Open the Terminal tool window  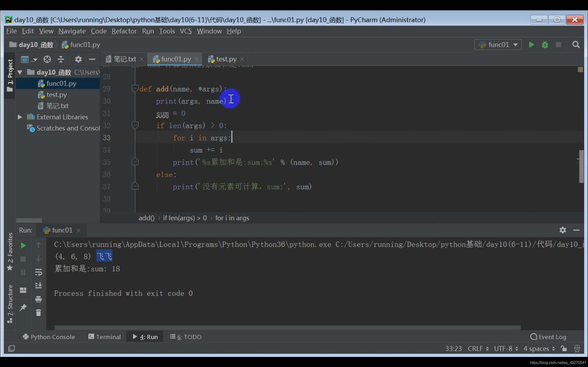point(105,337)
